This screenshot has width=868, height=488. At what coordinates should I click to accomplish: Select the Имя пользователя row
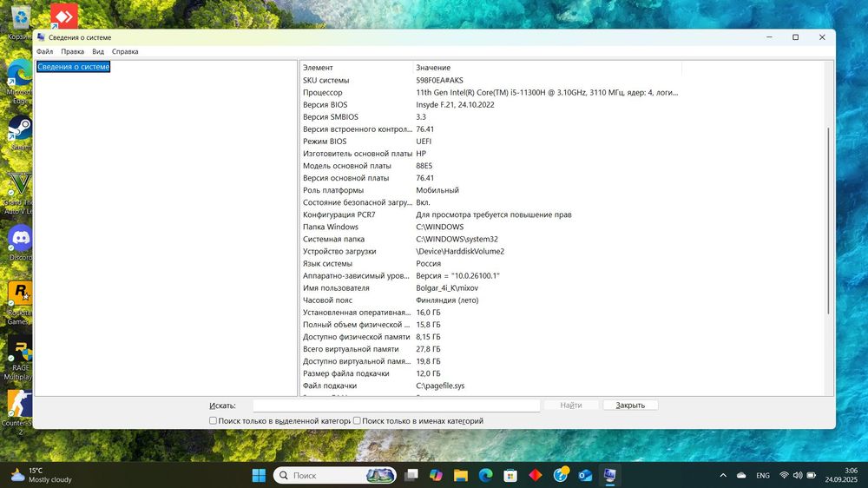pos(491,288)
